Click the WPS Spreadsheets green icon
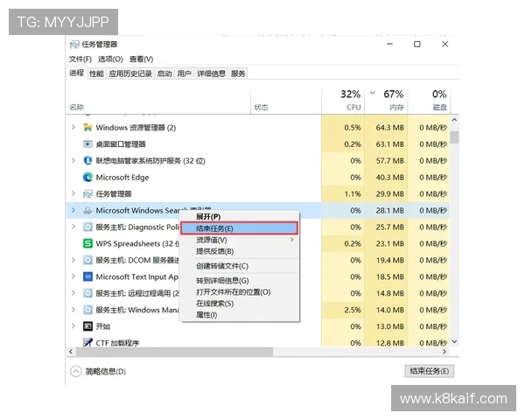525x420 pixels. (x=87, y=243)
